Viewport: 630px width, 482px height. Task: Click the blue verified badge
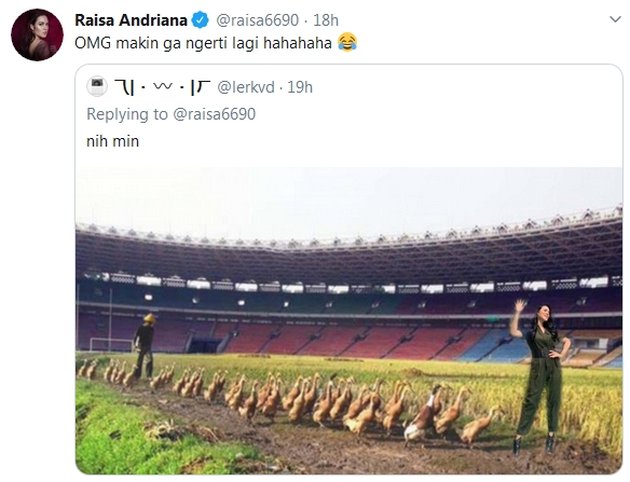tap(200, 20)
